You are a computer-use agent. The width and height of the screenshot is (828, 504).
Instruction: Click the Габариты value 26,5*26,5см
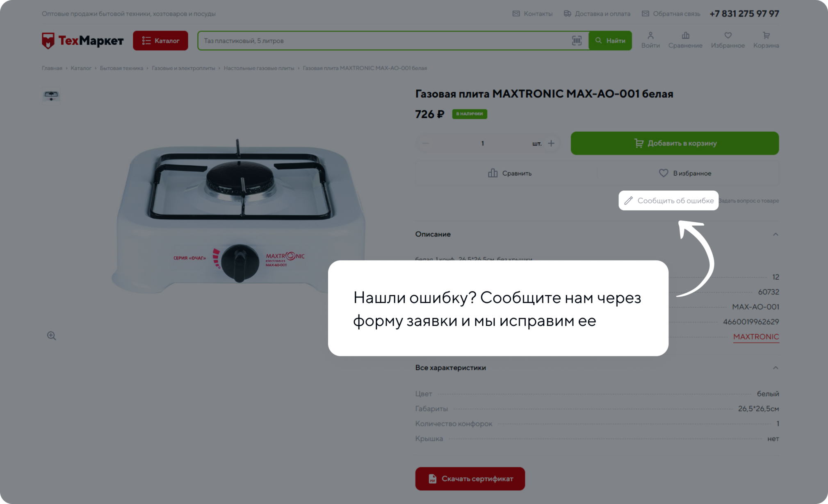tap(758, 409)
